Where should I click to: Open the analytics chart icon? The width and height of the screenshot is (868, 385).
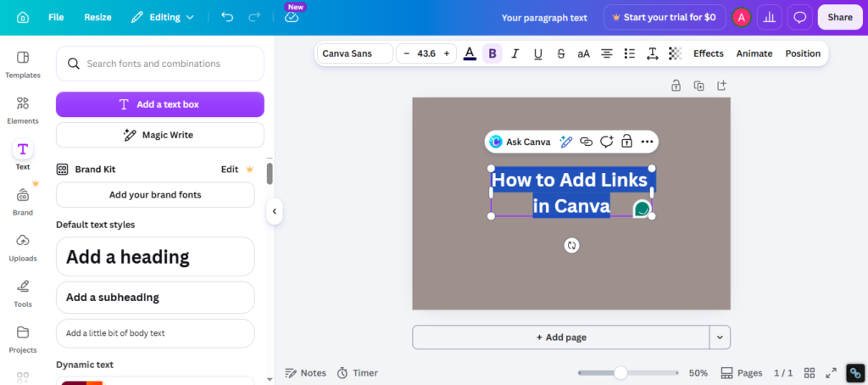coord(770,17)
